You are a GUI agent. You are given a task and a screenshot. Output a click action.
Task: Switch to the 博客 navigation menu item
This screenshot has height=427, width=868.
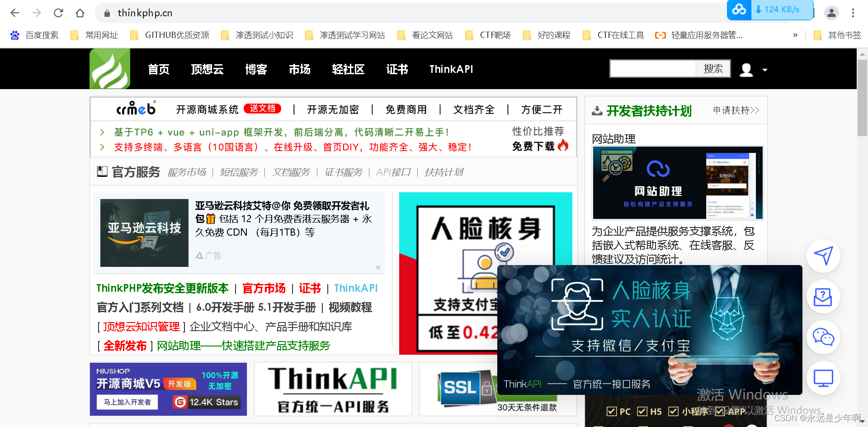click(255, 69)
